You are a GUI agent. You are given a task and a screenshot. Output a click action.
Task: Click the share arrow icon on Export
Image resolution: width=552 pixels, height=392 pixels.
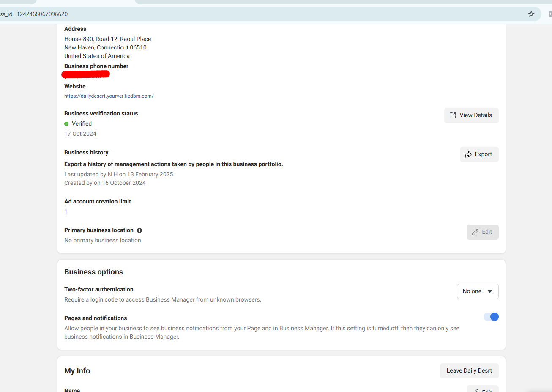click(x=468, y=154)
